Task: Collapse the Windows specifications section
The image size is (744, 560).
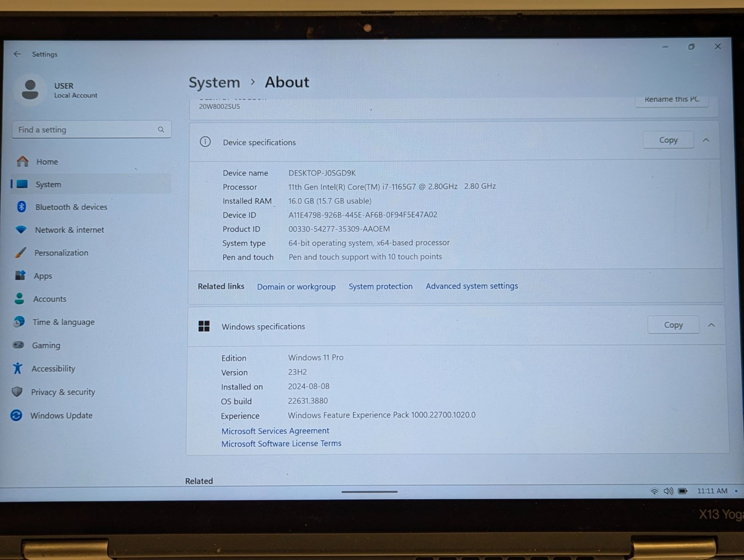Action: click(x=711, y=325)
